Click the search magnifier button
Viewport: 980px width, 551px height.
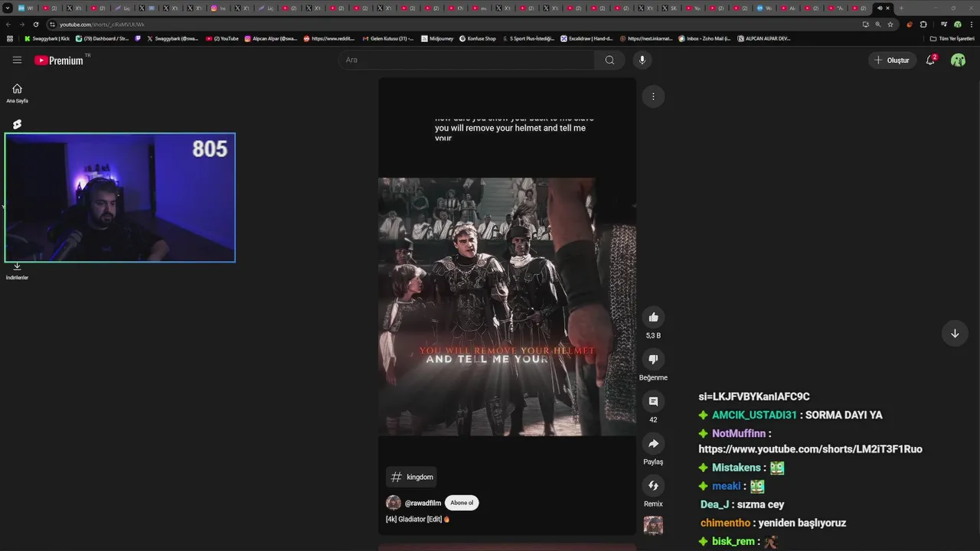(x=609, y=60)
